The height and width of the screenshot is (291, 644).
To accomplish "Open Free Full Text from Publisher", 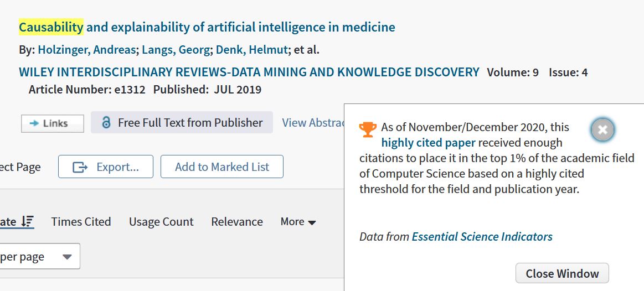I will (182, 122).
